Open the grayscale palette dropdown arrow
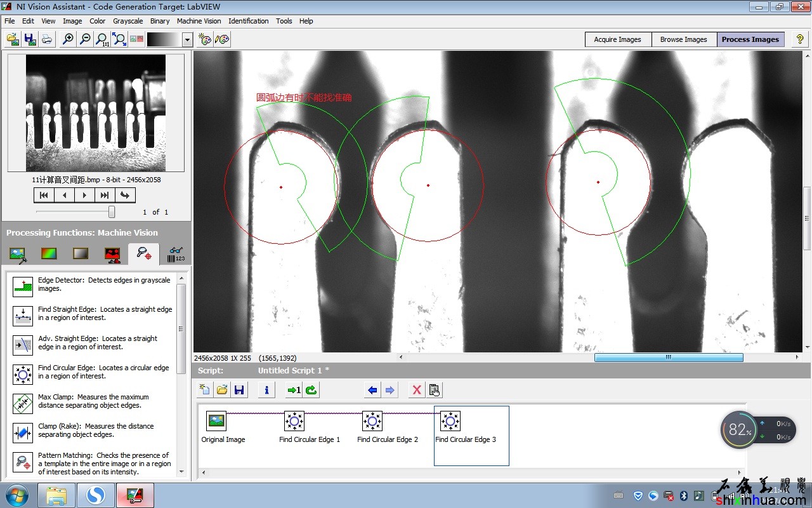This screenshot has width=812, height=508. coord(187,40)
